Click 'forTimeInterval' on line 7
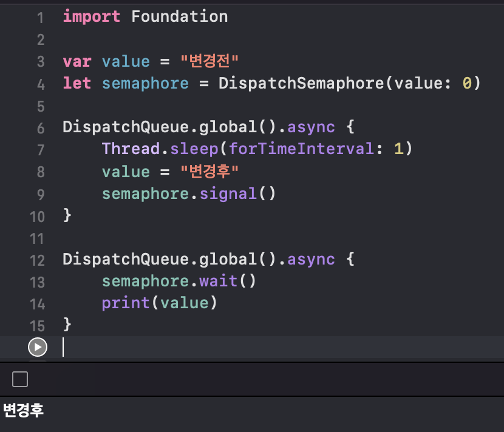 click(302, 149)
